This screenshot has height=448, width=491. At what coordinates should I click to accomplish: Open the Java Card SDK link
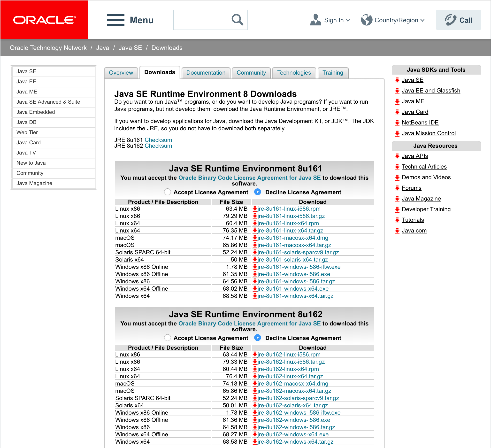(x=415, y=112)
